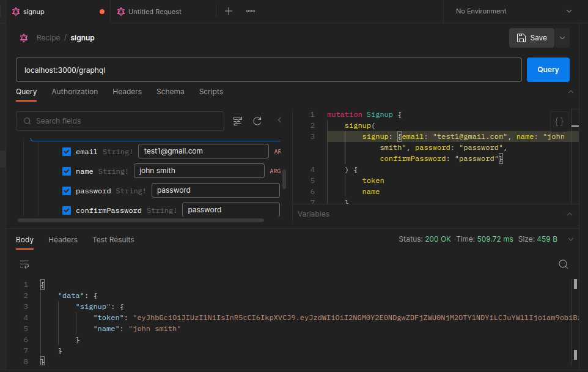
Task: Search the response with magnifier icon
Action: tap(564, 264)
